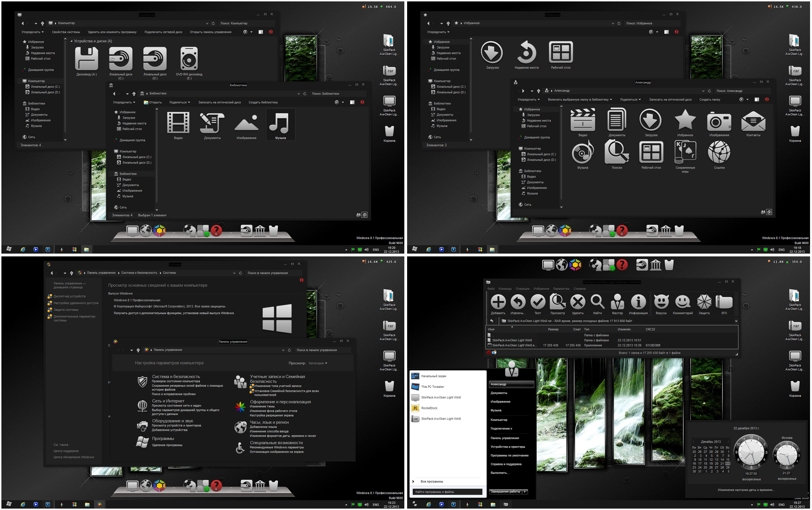Open Диспетчер устройств link
The height and width of the screenshot is (510, 812).
point(69,296)
